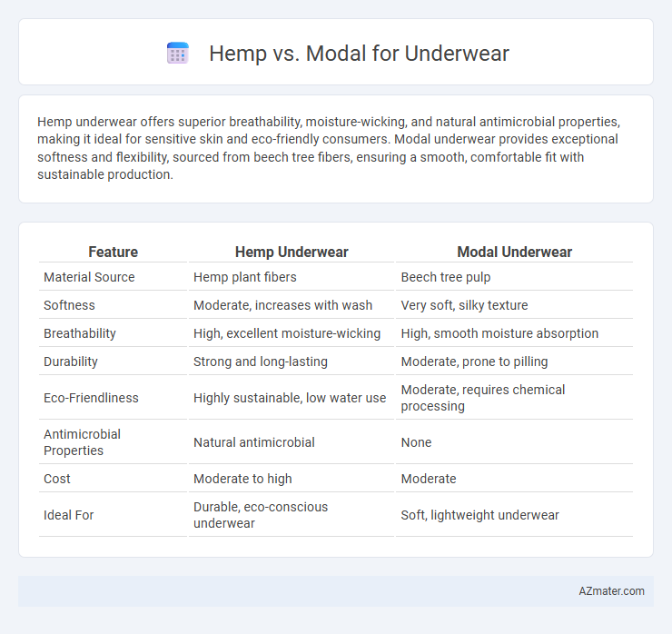Select 'Very soft, silky texture' cell
Viewport: 672px width, 634px height.
click(x=464, y=305)
